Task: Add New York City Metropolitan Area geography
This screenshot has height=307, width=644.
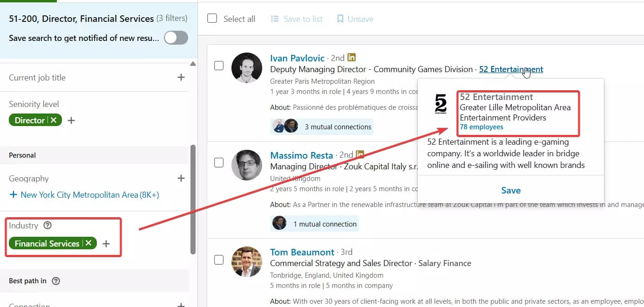Action: (84, 195)
